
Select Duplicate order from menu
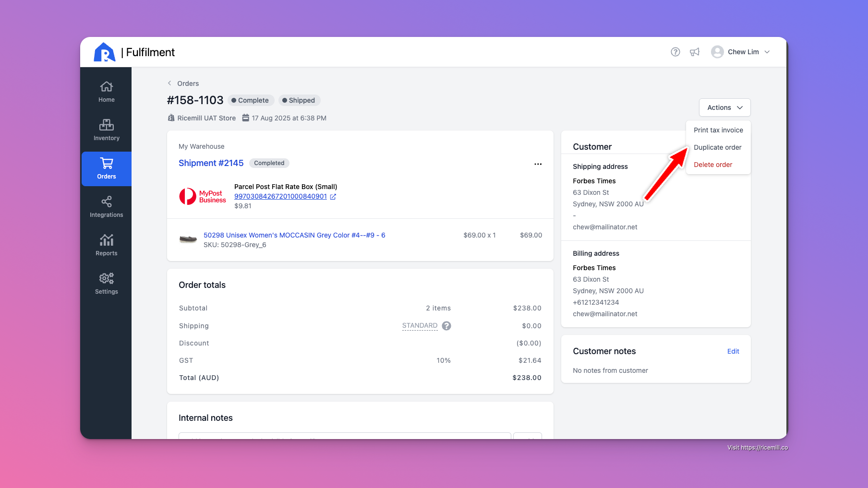(x=717, y=147)
